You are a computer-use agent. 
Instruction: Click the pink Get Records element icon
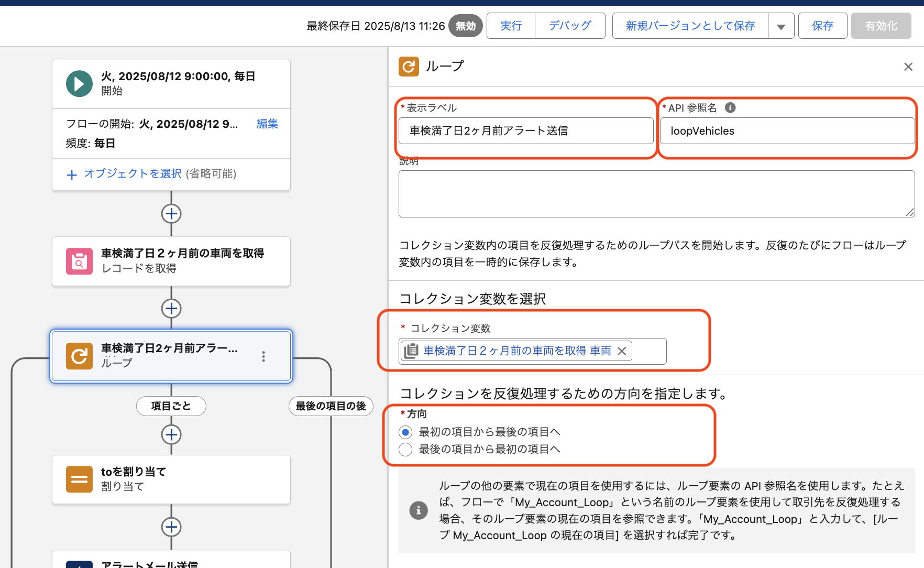coord(79,261)
